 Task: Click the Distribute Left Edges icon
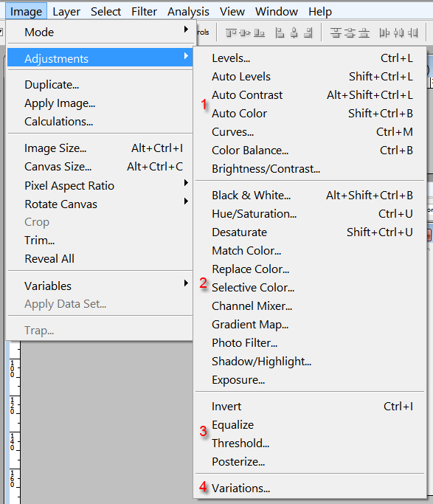click(x=384, y=32)
